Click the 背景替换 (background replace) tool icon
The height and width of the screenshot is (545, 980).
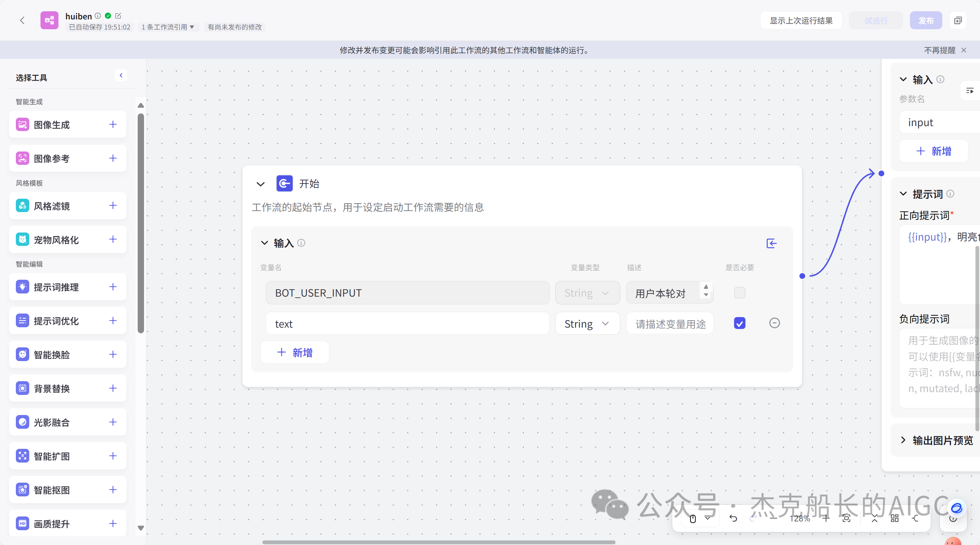[x=22, y=388]
